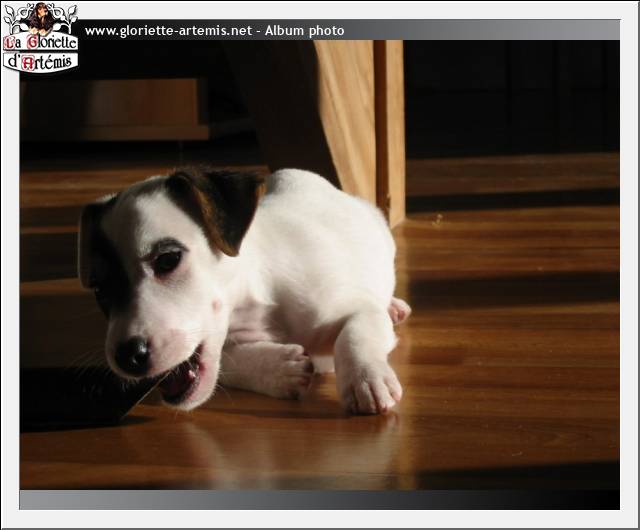Click the puppy's open mouth
The height and width of the screenshot is (530, 640).
pyautogui.click(x=184, y=380)
